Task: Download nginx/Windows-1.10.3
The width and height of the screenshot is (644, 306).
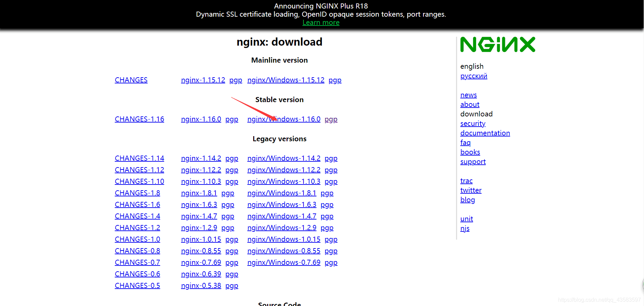Action: pyautogui.click(x=284, y=181)
